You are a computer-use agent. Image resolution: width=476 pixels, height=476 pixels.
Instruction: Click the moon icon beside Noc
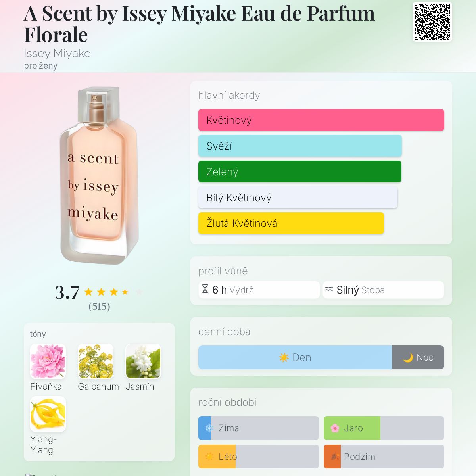(408, 357)
